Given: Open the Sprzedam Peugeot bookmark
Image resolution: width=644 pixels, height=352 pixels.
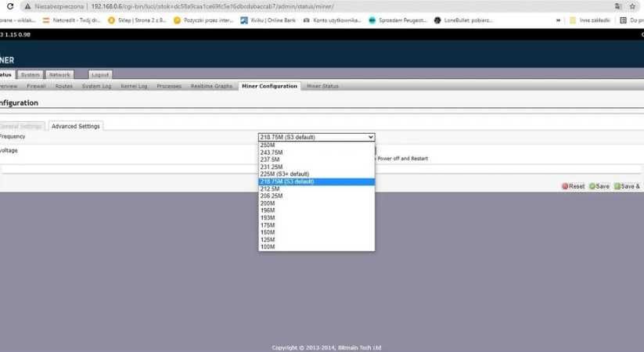Looking at the screenshot, I should click(398, 20).
